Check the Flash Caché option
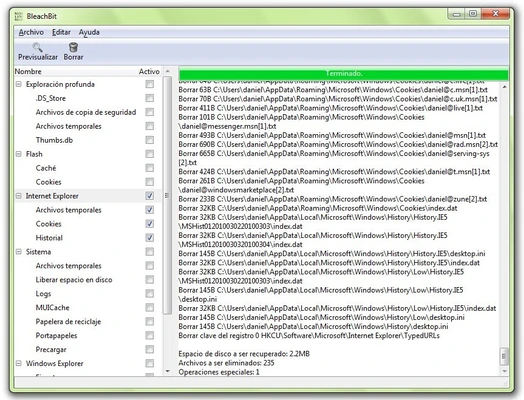524x400 pixels. (x=150, y=168)
